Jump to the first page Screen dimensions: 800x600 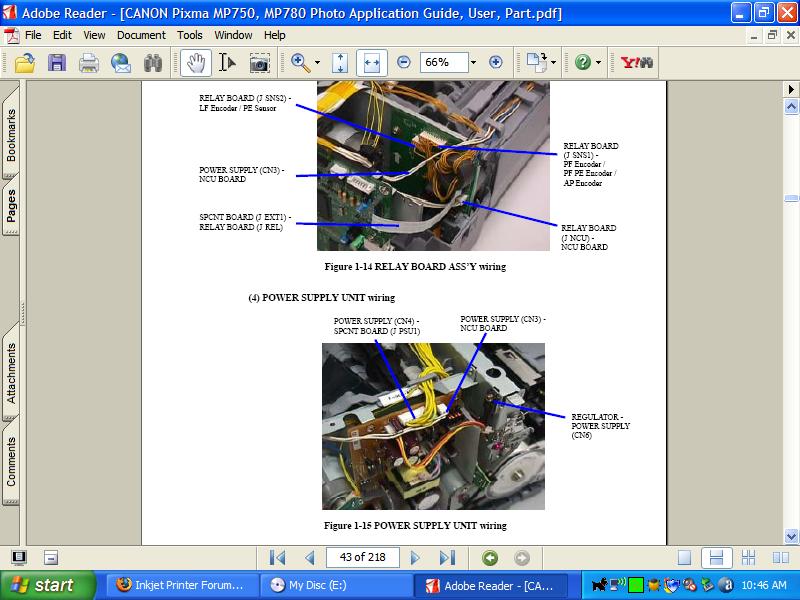pos(277,558)
